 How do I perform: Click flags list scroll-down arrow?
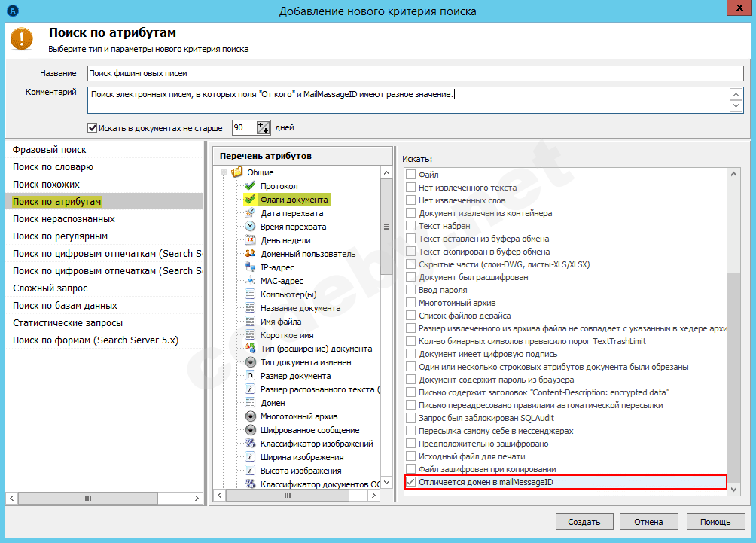click(734, 489)
